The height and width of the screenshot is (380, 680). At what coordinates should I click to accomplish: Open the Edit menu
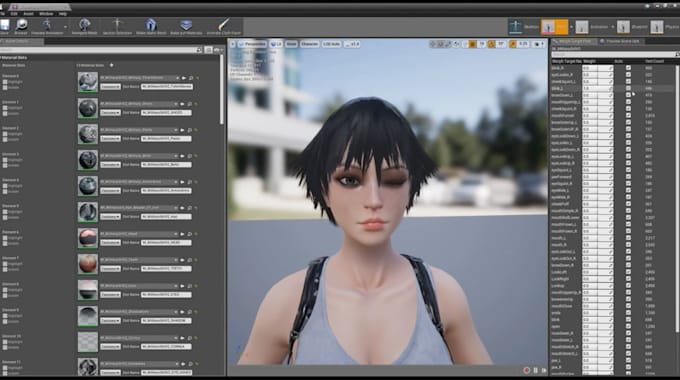(14, 14)
